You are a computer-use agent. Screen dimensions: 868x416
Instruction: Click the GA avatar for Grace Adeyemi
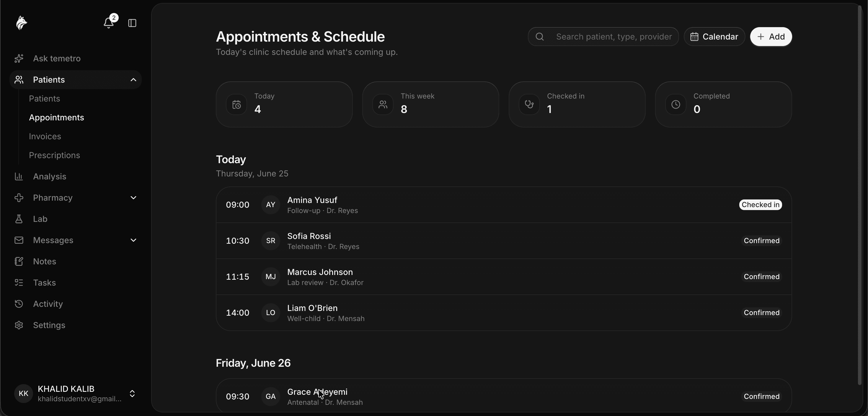[x=270, y=396]
